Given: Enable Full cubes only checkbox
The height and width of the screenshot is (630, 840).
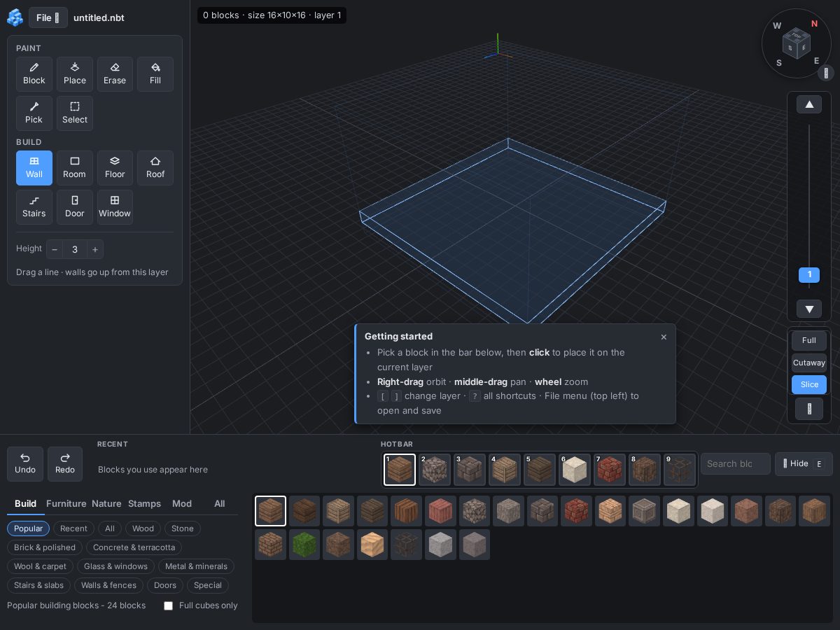Looking at the screenshot, I should click(168, 605).
